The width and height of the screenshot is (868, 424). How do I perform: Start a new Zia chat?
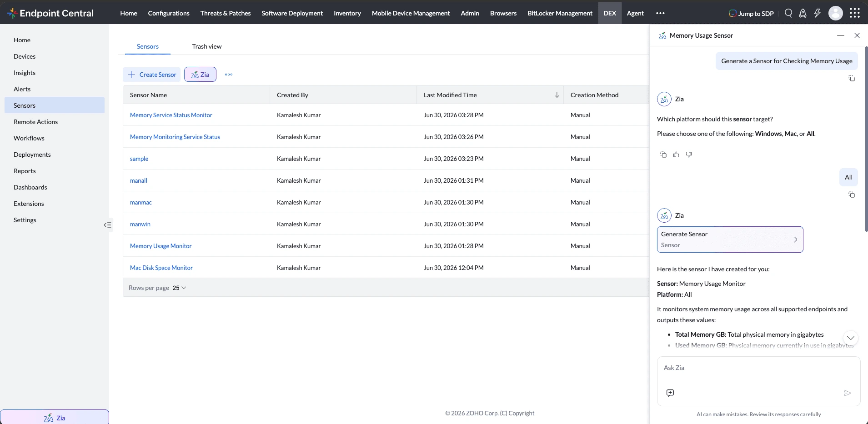click(x=670, y=393)
